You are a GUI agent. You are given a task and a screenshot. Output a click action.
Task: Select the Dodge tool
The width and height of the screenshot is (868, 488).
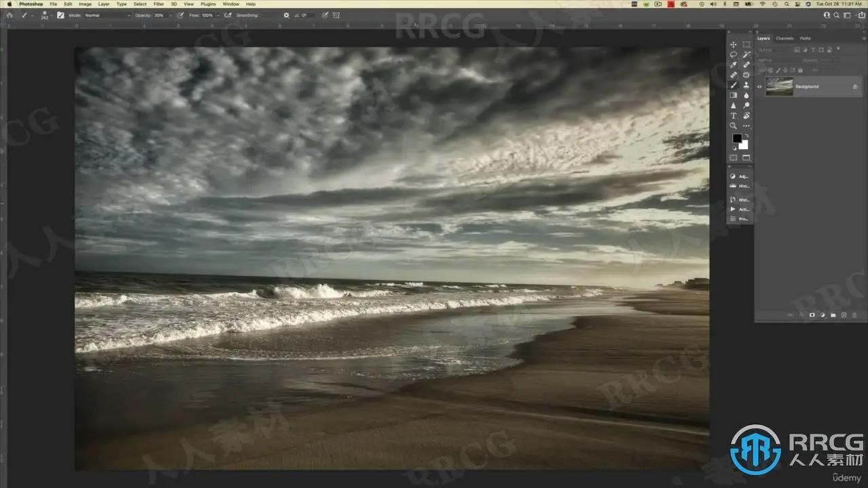coord(747,106)
